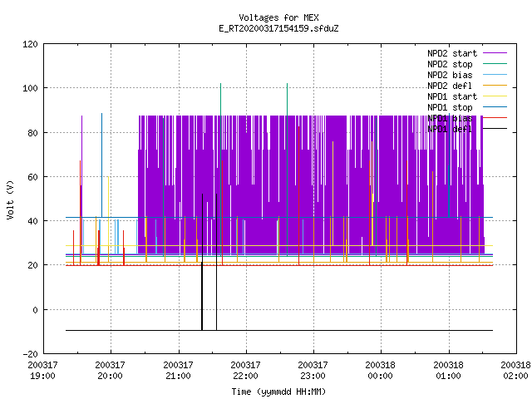This screenshot has width=532, height=399.
Task: Click the y-axis tick value 120
Action: (30, 44)
